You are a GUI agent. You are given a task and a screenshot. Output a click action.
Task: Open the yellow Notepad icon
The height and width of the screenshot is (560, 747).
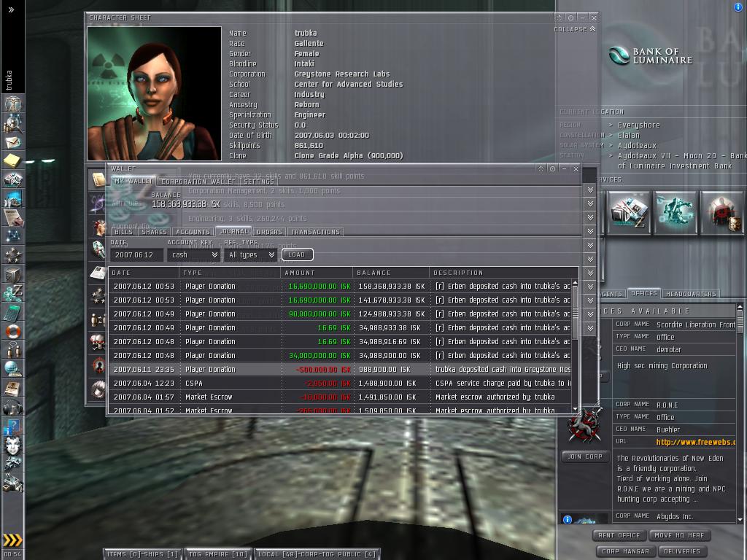click(13, 160)
